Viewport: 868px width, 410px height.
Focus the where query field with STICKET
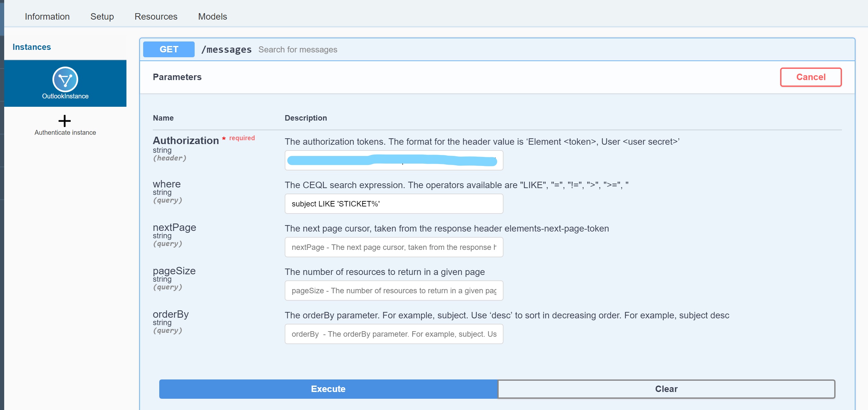pos(393,204)
